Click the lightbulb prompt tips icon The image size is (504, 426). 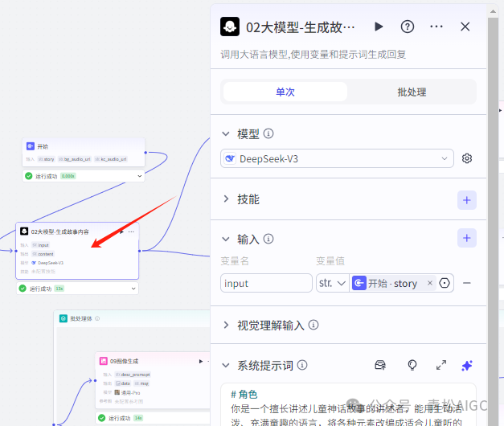(x=412, y=365)
